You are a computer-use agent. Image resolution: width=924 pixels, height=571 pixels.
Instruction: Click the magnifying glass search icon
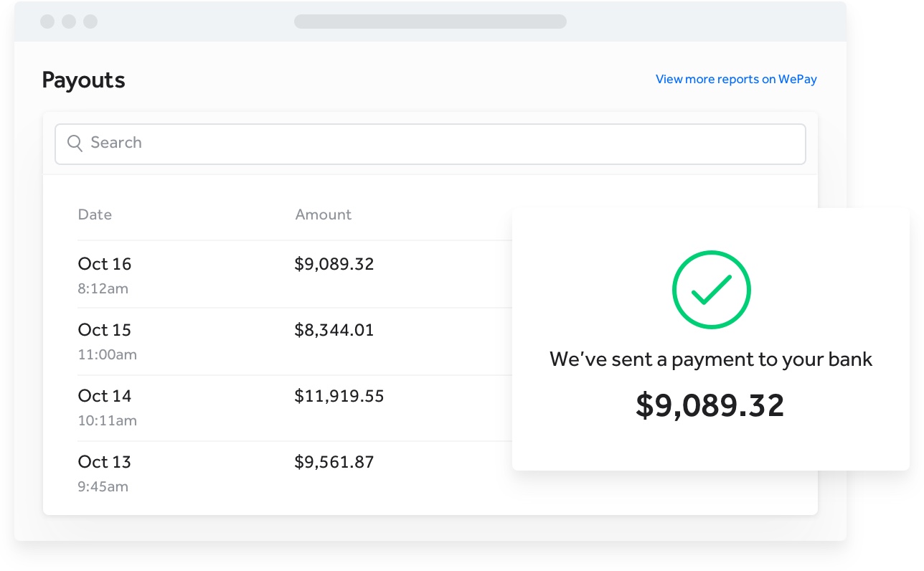pyautogui.click(x=75, y=143)
